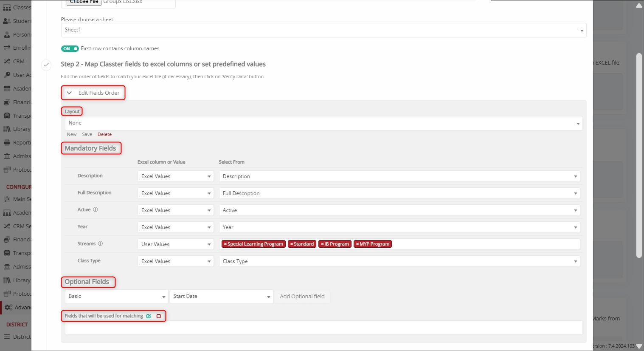Click the Step 2 checkmark circle icon
Viewport: 644px width, 351px height.
tap(46, 65)
